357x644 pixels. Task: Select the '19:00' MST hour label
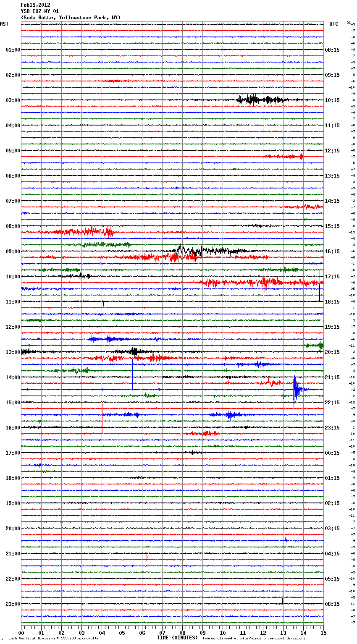13,503
